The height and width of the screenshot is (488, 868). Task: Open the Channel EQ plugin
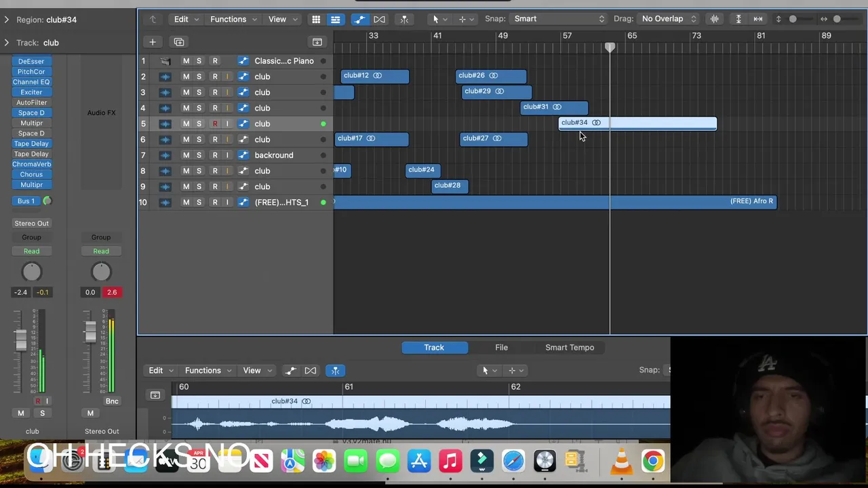[31, 82]
